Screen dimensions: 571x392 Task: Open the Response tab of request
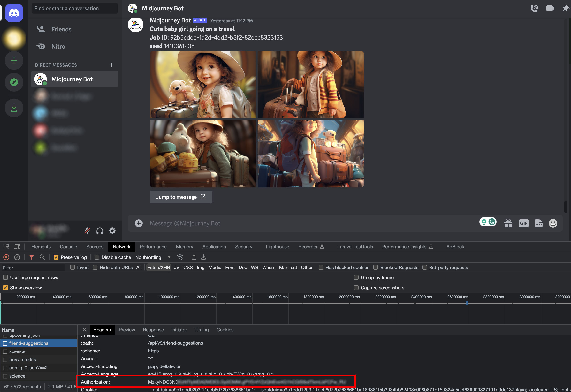[153, 330]
